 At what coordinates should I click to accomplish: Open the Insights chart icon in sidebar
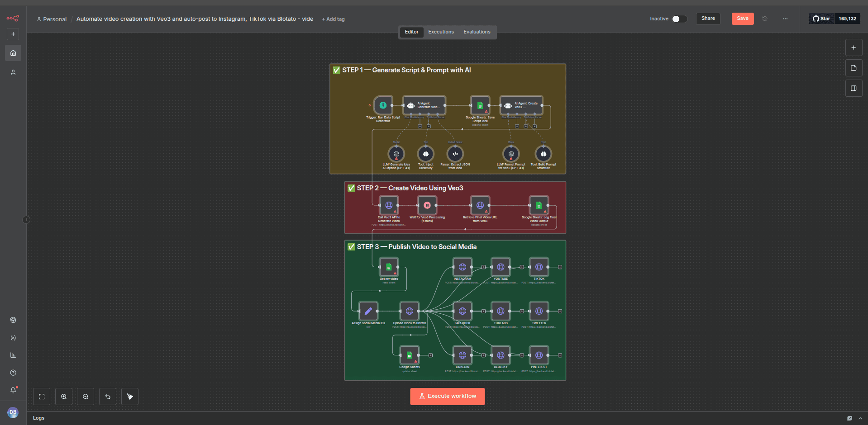coord(13,355)
